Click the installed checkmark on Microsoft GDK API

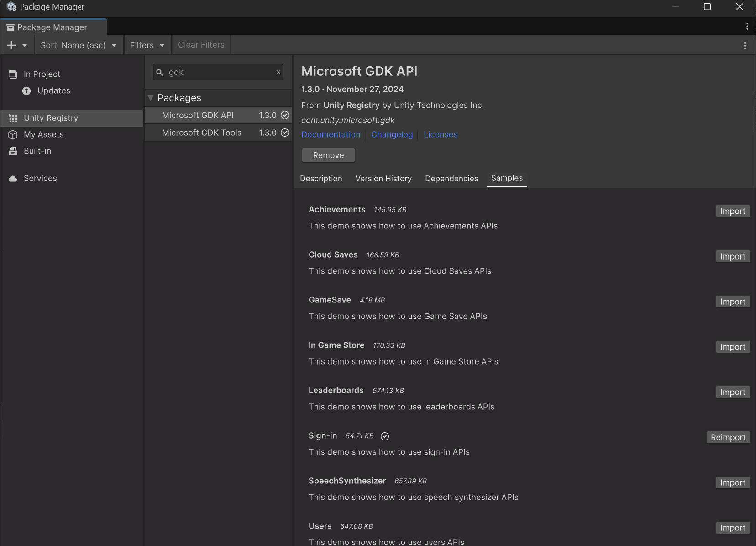pos(284,115)
